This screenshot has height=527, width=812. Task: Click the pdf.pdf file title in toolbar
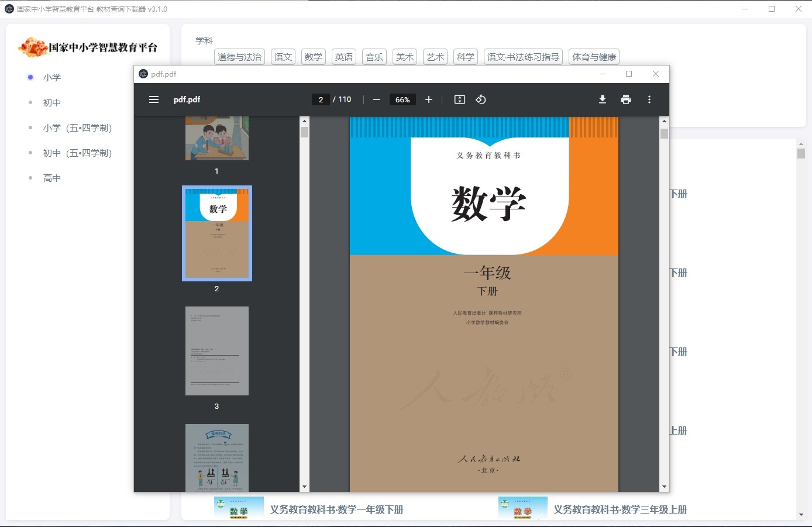click(x=187, y=99)
